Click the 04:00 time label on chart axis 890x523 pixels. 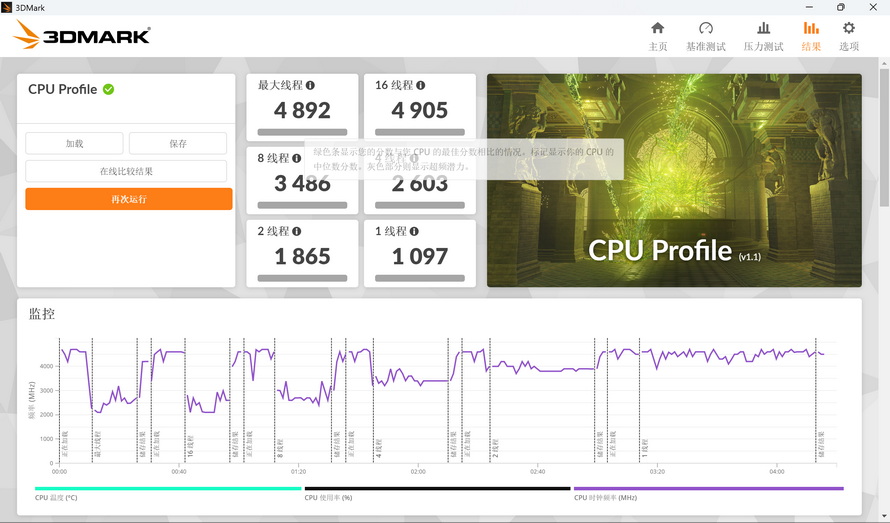777,471
